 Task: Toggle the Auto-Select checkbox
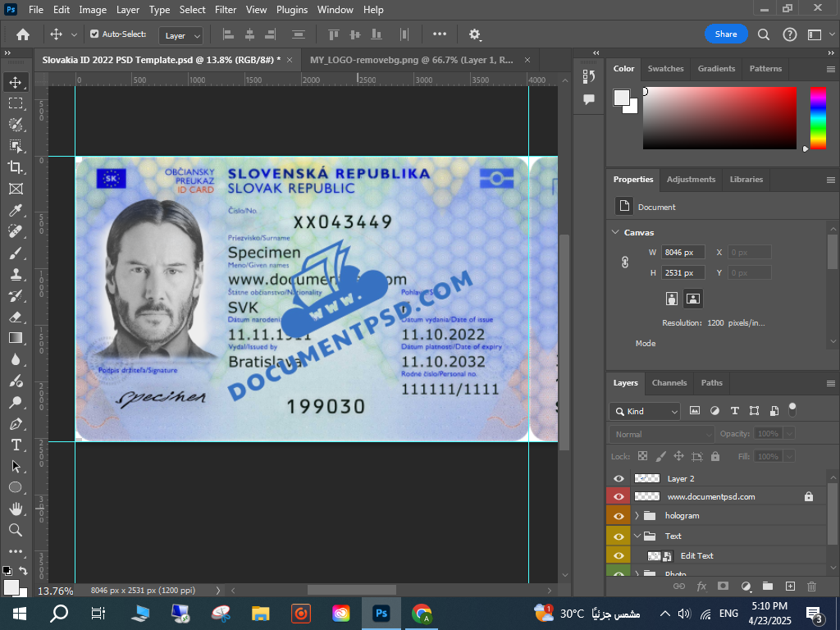tap(94, 34)
